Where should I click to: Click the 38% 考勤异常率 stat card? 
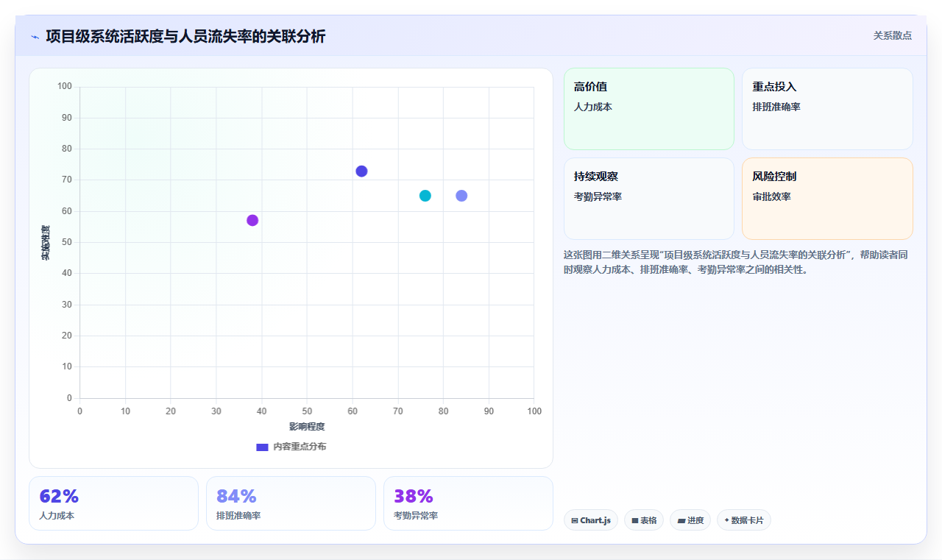(468, 503)
